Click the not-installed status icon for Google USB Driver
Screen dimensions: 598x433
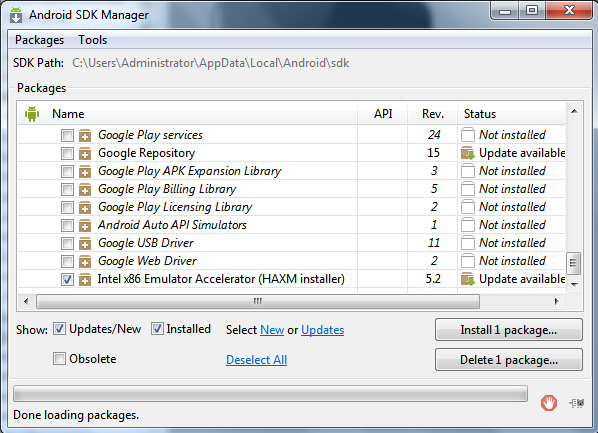(468, 242)
